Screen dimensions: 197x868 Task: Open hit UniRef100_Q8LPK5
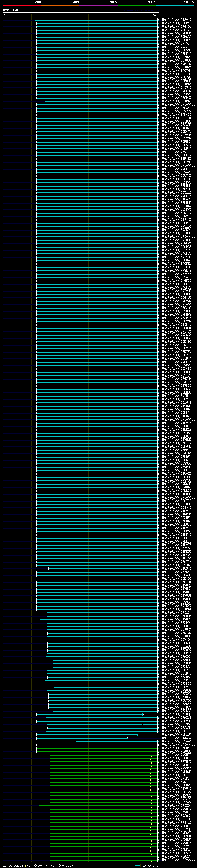pyautogui.click(x=177, y=653)
